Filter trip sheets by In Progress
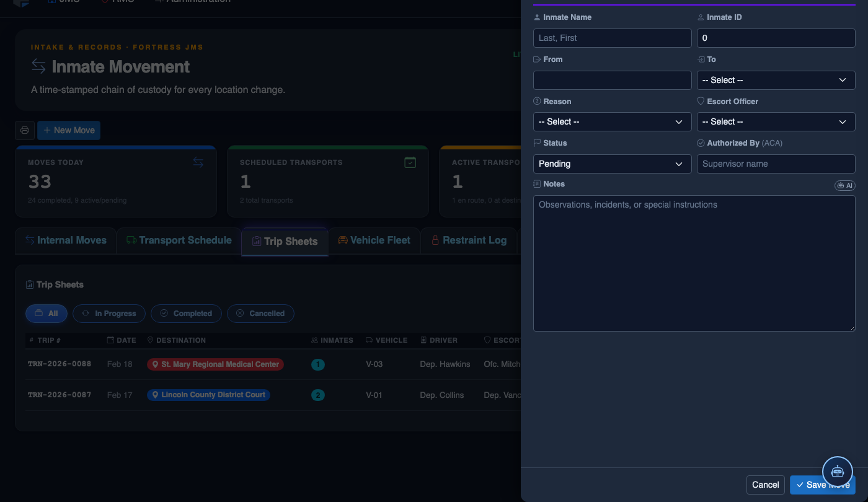868x502 pixels. tap(109, 314)
